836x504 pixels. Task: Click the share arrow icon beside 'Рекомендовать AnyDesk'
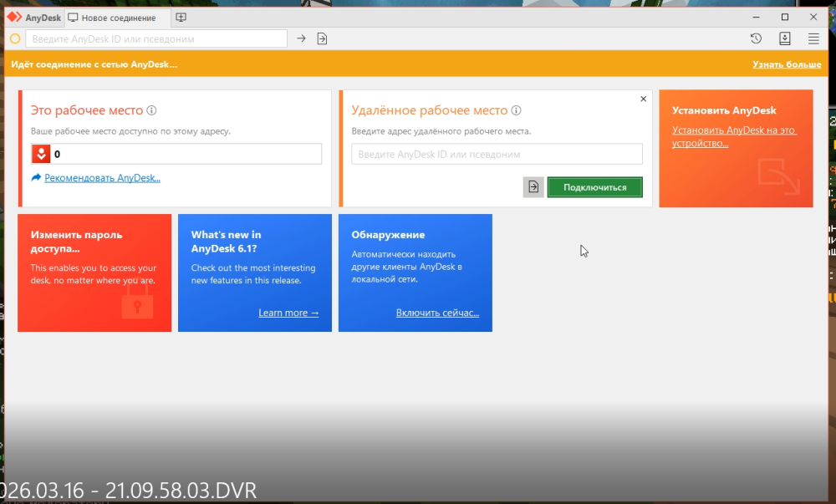point(36,177)
